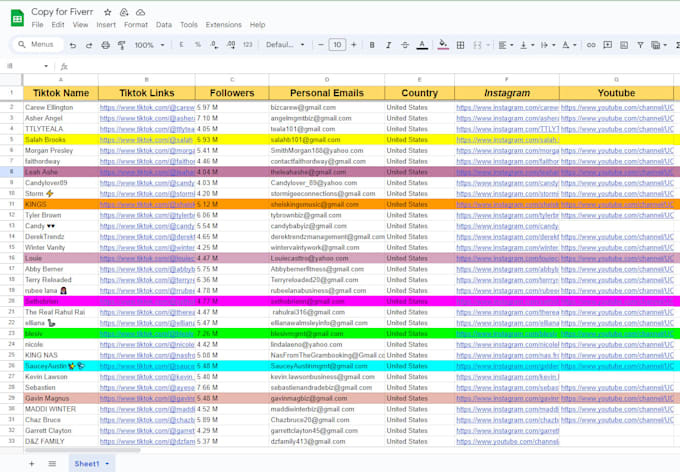Open the Extensions menu
The image size is (680, 472).
point(224,25)
